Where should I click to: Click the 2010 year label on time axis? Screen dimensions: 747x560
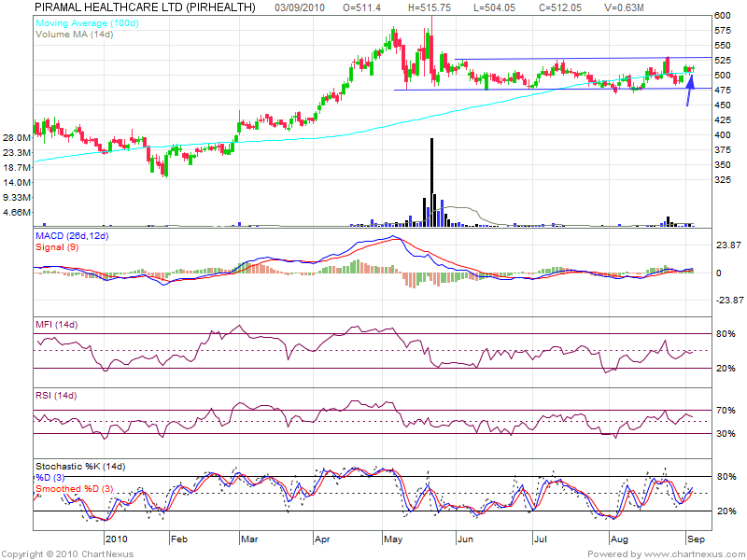116,539
